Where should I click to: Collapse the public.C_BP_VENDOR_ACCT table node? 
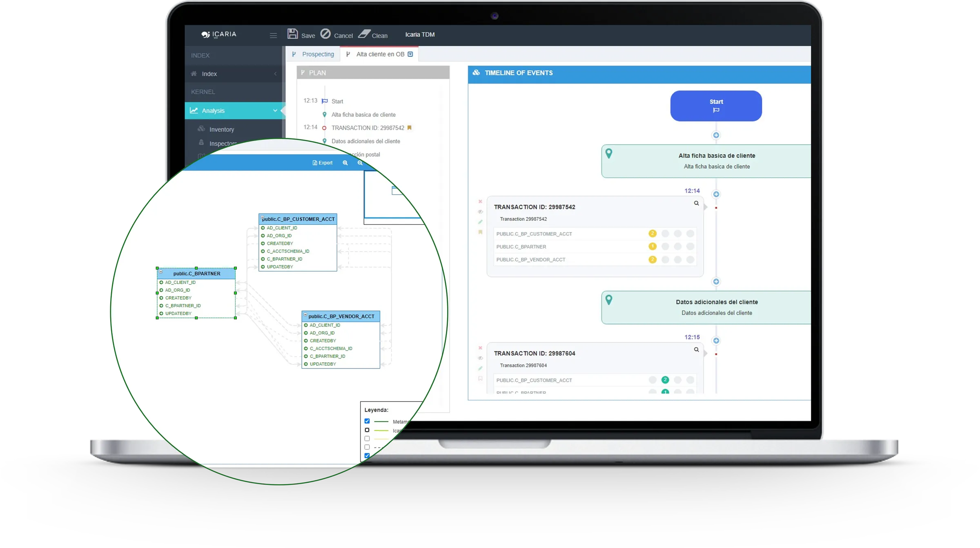305,315
